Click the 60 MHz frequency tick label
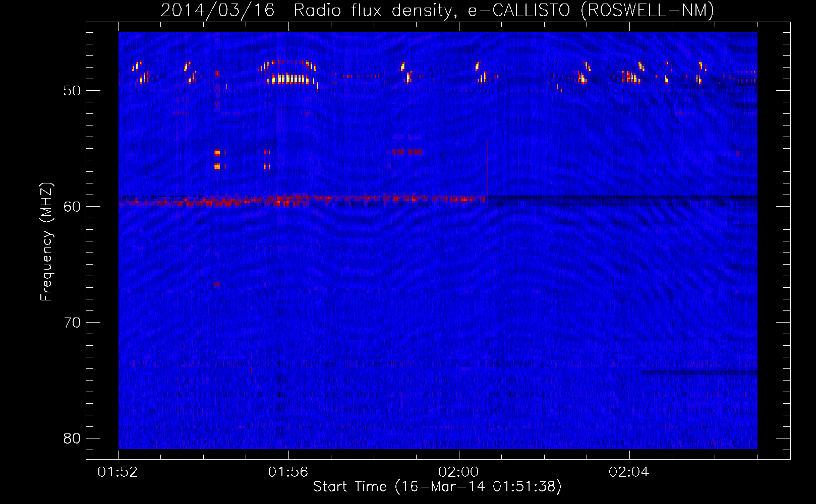 (72, 207)
